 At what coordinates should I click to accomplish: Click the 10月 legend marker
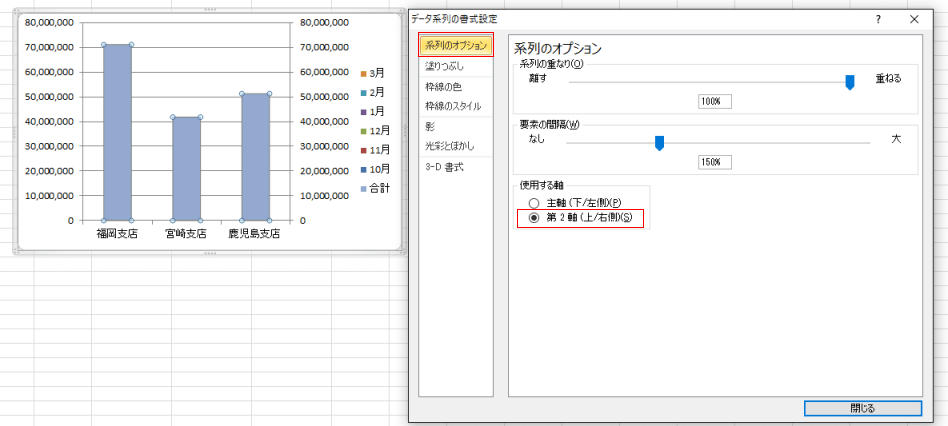[363, 169]
